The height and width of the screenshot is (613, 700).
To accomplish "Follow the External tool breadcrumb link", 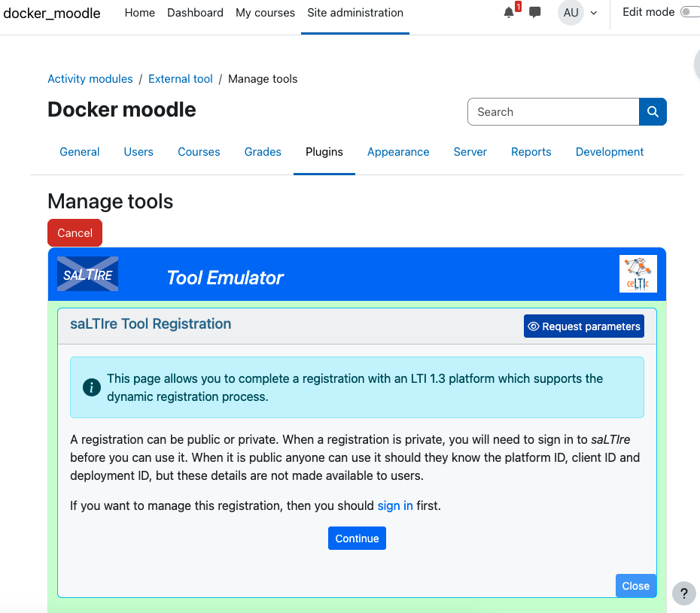I will click(x=181, y=79).
